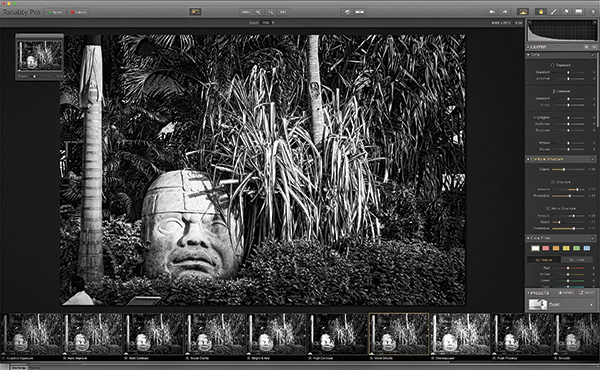The width and height of the screenshot is (600, 370).
Task: Collapse the Color Filter section
Action: 528,238
